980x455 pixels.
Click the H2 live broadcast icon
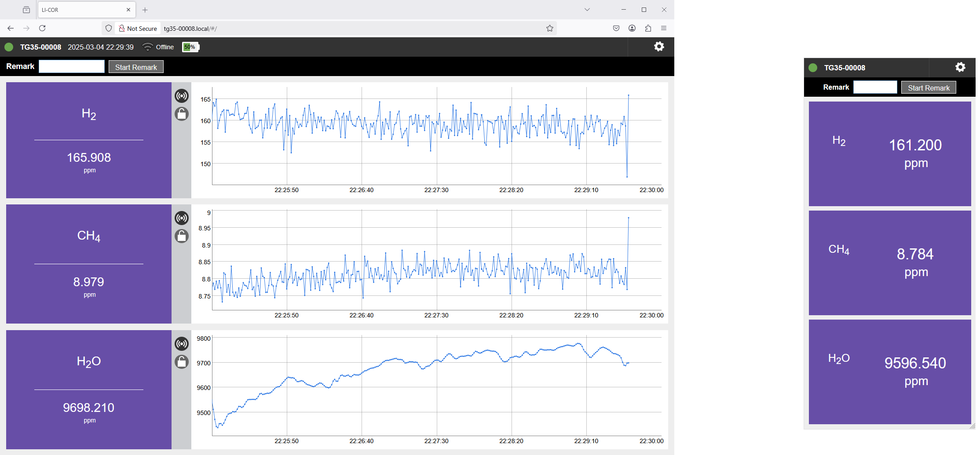[x=182, y=95]
